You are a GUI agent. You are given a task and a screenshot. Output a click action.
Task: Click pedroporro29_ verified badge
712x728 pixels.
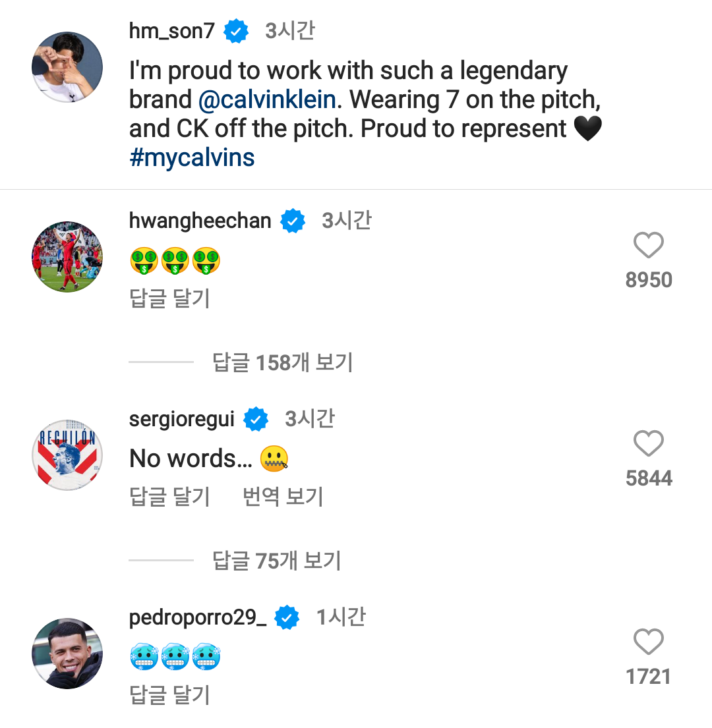[x=287, y=617]
